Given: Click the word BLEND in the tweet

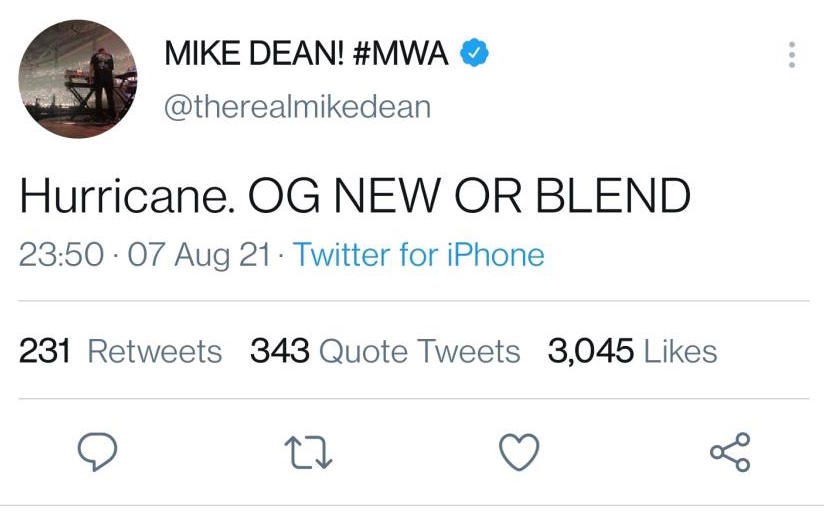Looking at the screenshot, I should coord(613,197).
